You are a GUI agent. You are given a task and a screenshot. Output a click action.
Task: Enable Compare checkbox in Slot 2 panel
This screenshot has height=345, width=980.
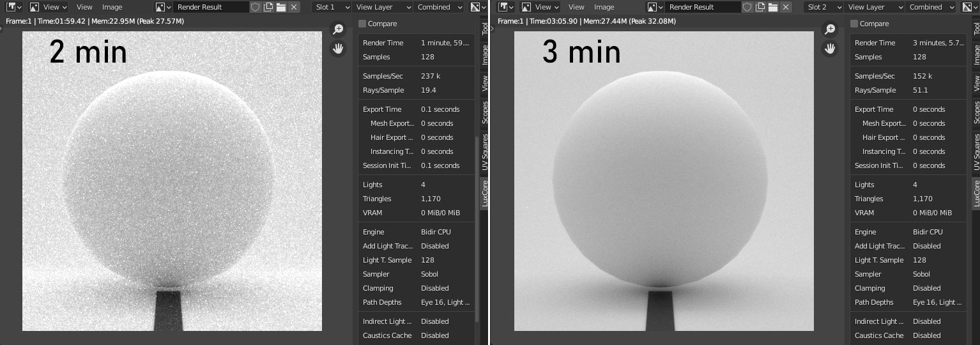click(854, 24)
